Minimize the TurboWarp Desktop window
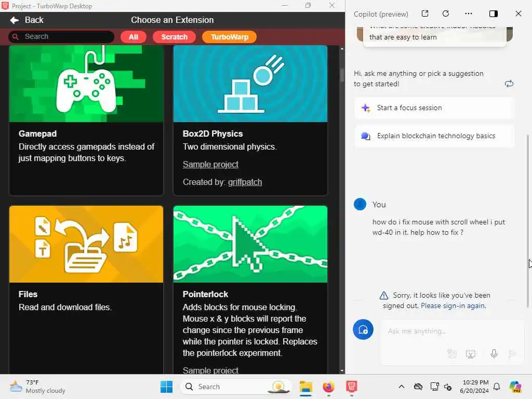This screenshot has width=532, height=399. (285, 5)
